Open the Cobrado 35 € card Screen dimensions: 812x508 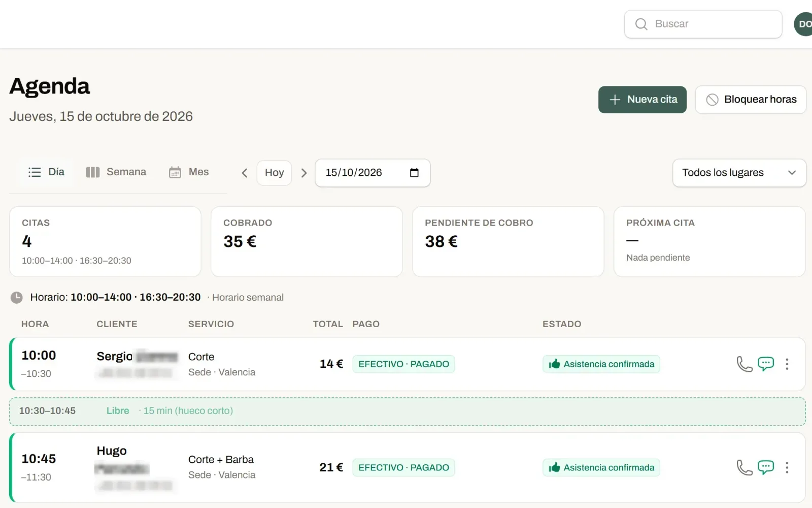coord(307,242)
